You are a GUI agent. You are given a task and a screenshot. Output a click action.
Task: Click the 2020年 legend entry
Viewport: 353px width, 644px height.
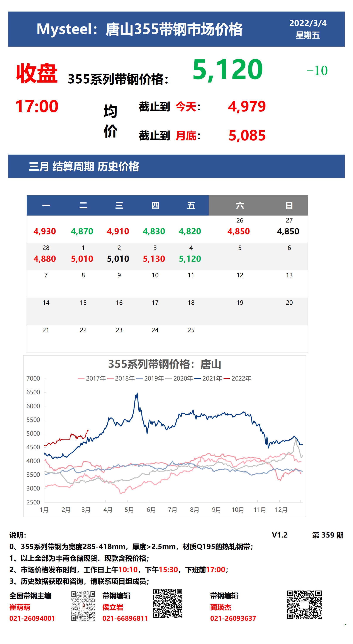tap(179, 379)
